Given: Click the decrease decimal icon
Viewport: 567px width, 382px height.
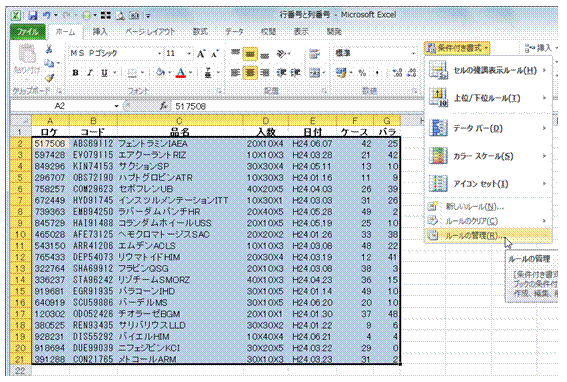Looking at the screenshot, I should tap(411, 73).
